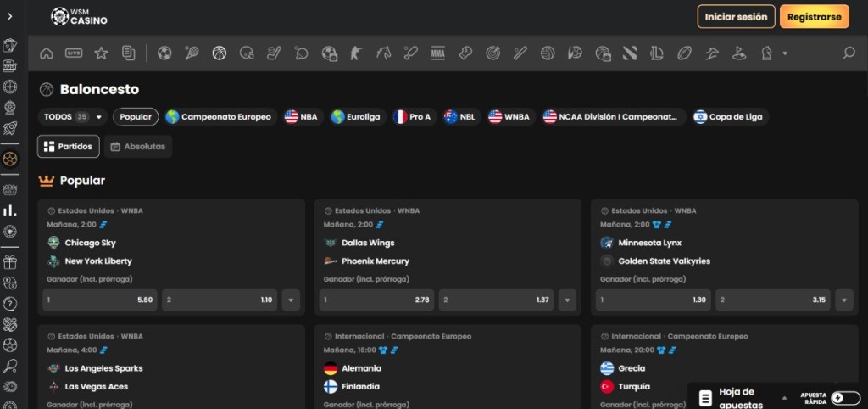Image resolution: width=868 pixels, height=409 pixels.
Task: Select the horse racing head icon
Action: pyautogui.click(x=384, y=53)
